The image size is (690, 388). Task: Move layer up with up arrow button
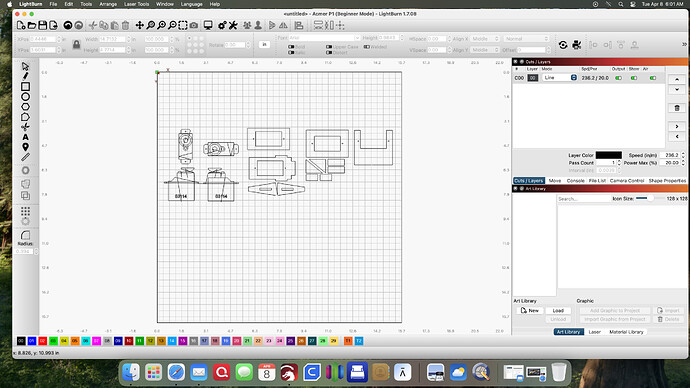click(x=677, y=80)
